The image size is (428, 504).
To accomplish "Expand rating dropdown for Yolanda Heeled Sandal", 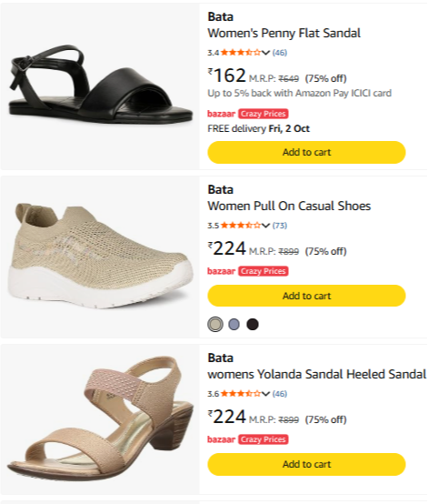I will [x=265, y=394].
